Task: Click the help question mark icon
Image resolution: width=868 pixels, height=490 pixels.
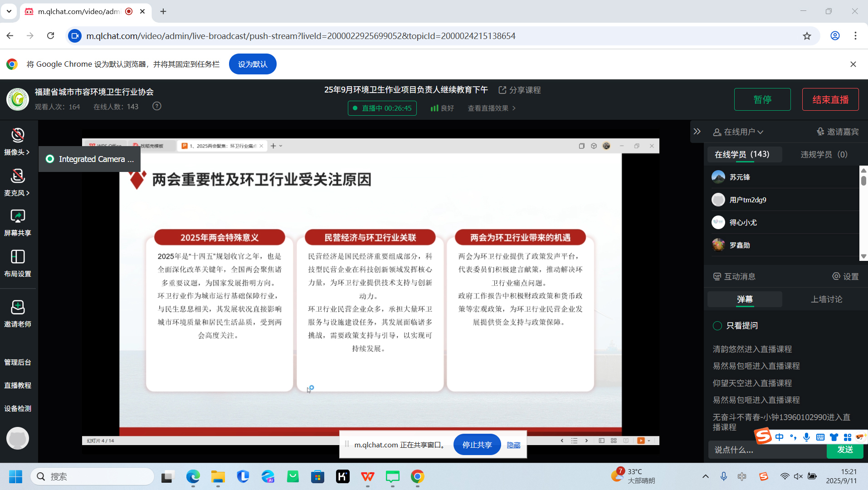Action: 157,106
